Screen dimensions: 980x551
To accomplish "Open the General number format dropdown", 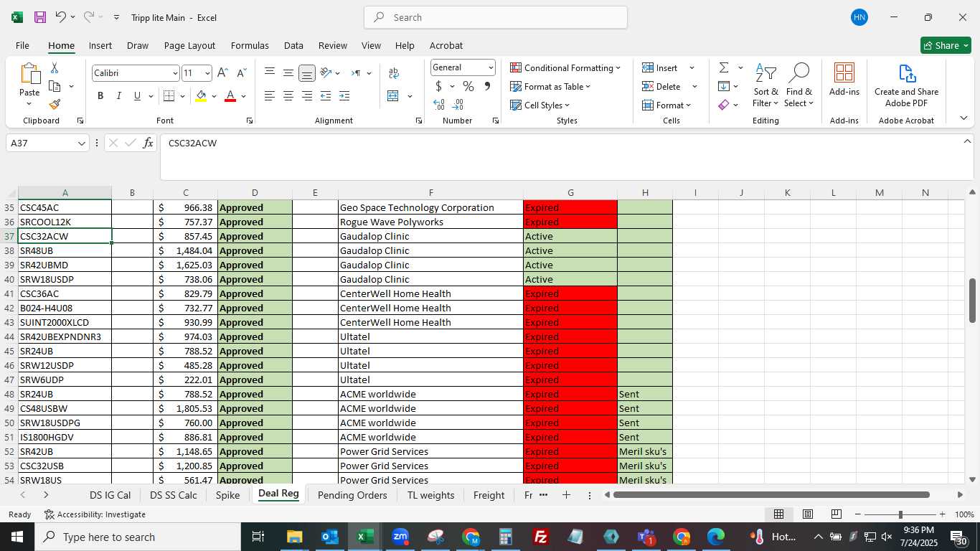I will click(491, 67).
